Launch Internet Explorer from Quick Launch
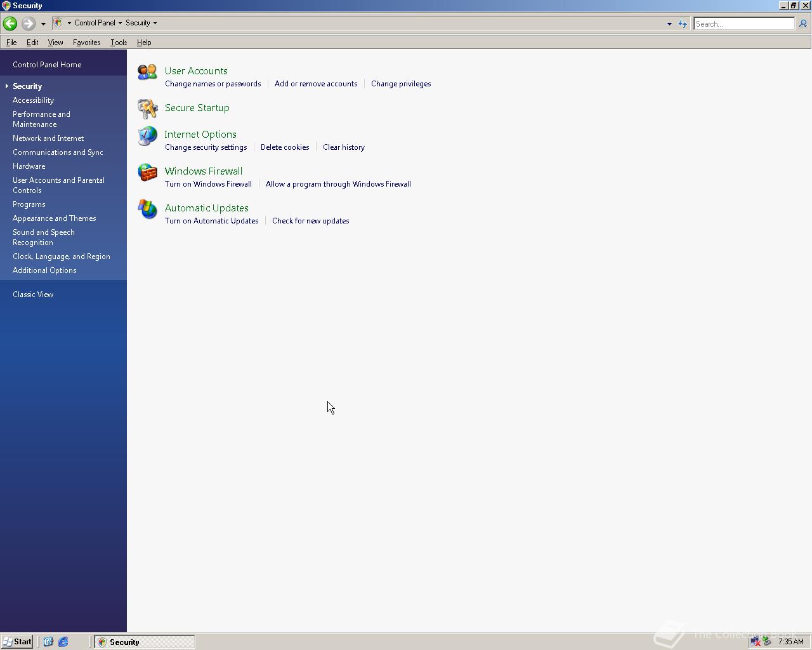Image resolution: width=812 pixels, height=650 pixels. [x=63, y=642]
